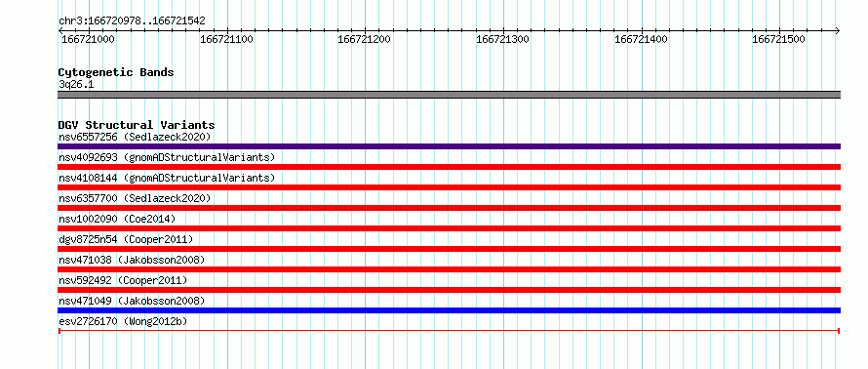Viewport: 868px width, 369px height.
Task: Open variant nsv6557256 (Sedlazeck2020) label
Action: 135,137
